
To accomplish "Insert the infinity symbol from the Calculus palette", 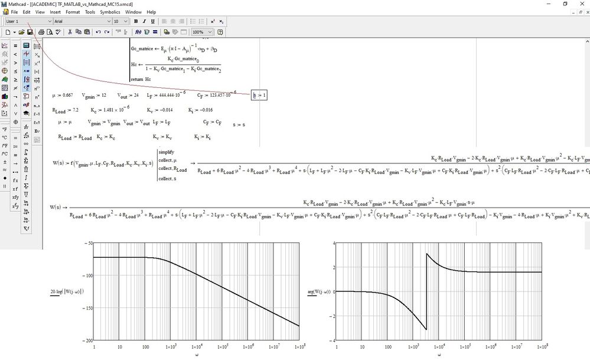I will pos(26,143).
